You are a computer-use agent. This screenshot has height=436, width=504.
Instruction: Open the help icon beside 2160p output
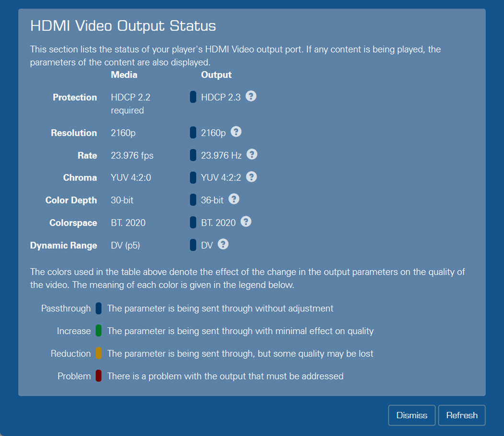(x=236, y=132)
